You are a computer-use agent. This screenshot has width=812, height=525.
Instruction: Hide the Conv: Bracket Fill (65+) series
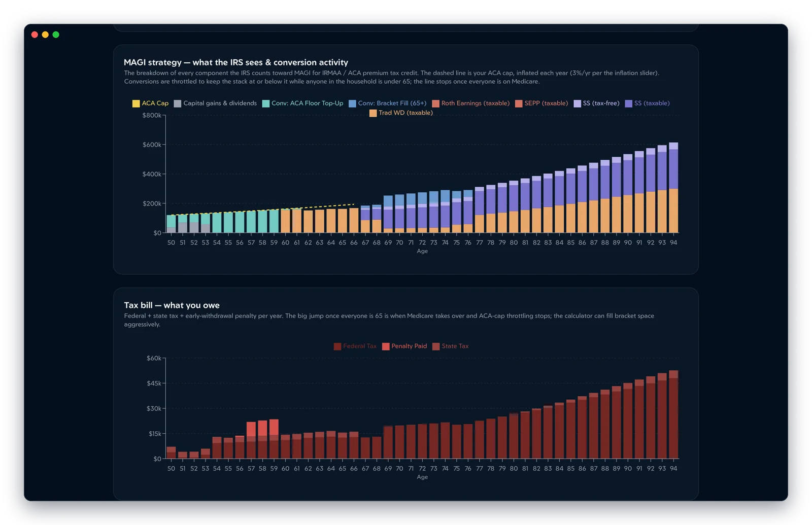click(388, 103)
